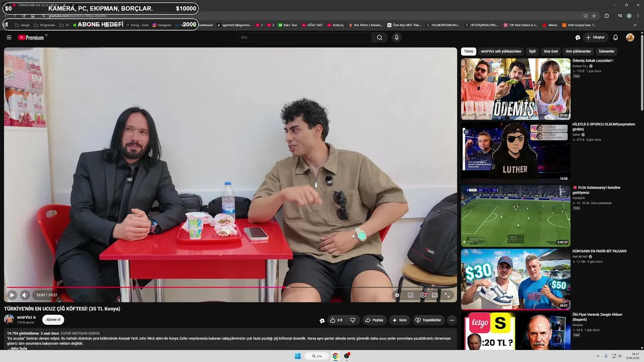Open the LUTHER e-sporcu video thumbnail
644x362 pixels.
516,152
